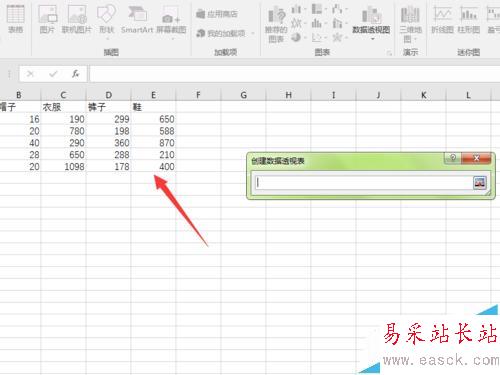Select the 衣服 header cell
The image size is (500, 375).
pyautogui.click(x=63, y=107)
